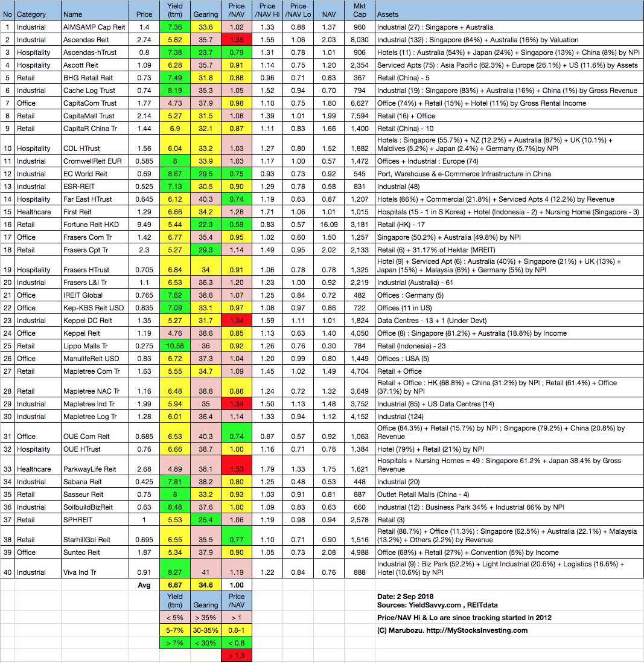This screenshot has height=663, width=644.
Task: Click the CDL HTrust name cell
Action: 95,144
